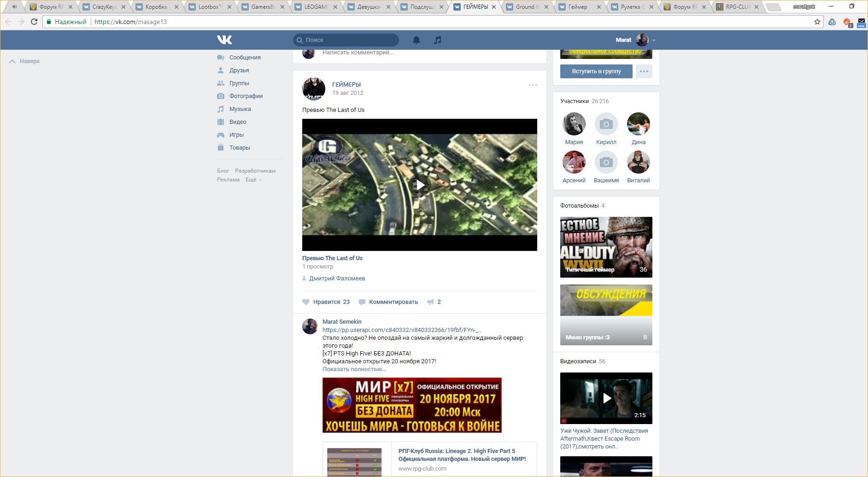868x477 pixels.
Task: Click Дина's member avatar
Action: coord(639,124)
